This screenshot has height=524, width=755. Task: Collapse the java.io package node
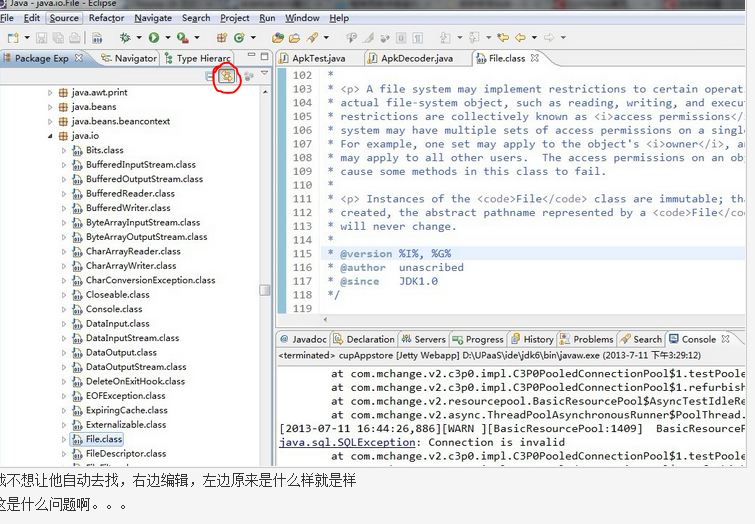[x=50, y=136]
